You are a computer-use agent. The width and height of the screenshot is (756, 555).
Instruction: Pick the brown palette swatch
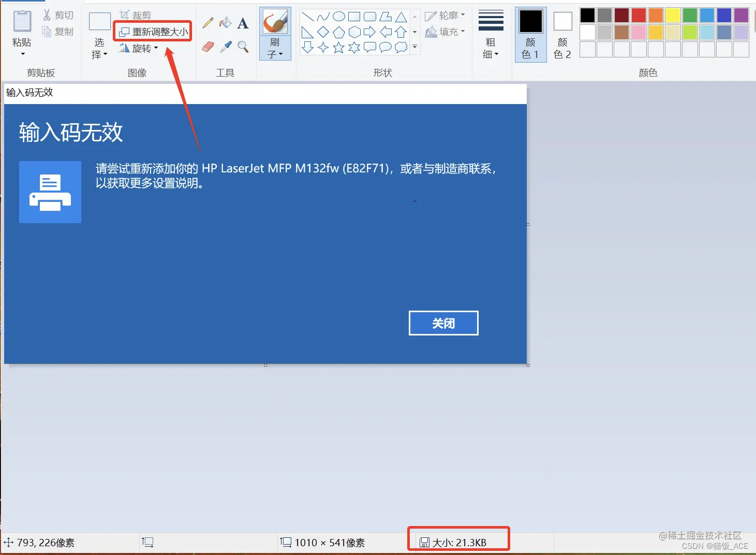[621, 33]
